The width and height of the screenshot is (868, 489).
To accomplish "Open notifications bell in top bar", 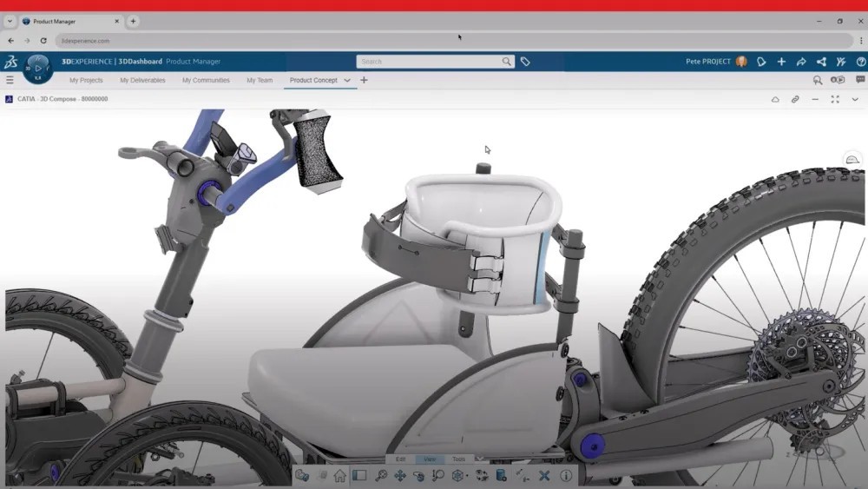I will (761, 62).
